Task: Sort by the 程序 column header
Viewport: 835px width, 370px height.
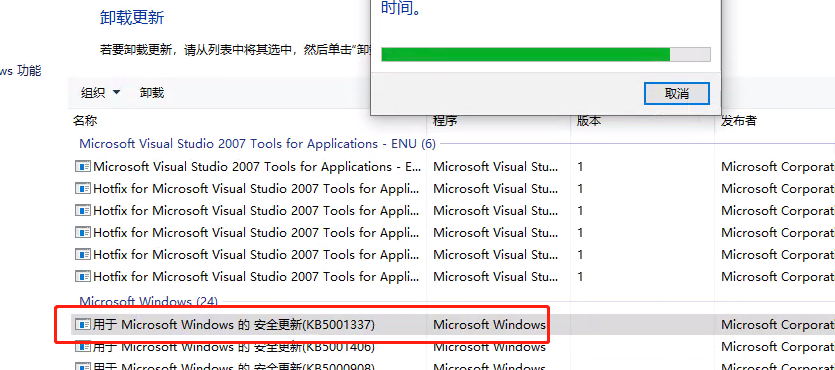Action: [x=445, y=121]
